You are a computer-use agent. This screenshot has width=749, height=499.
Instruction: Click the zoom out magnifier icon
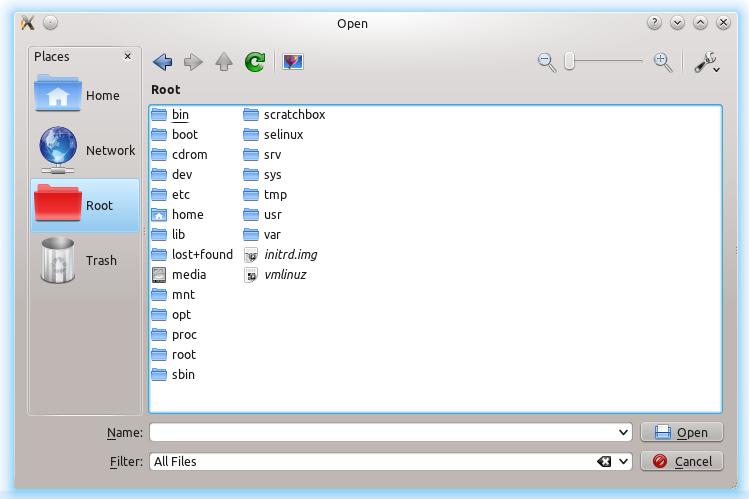pyautogui.click(x=546, y=62)
